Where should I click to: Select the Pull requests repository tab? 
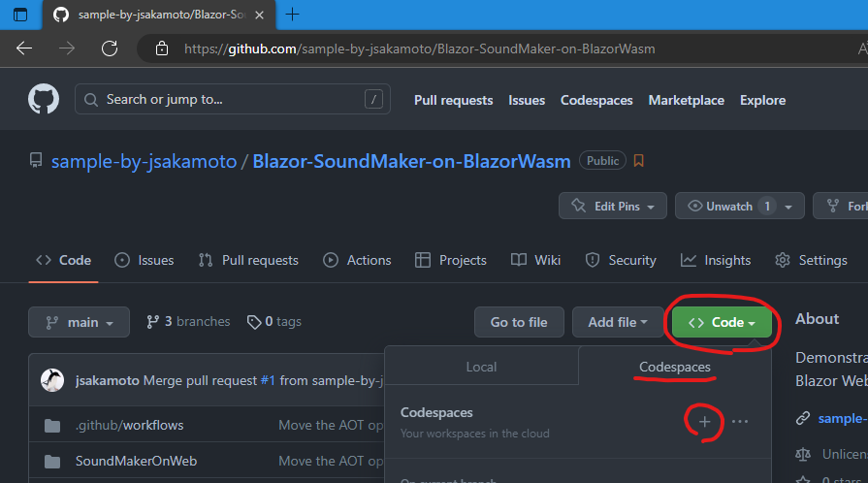click(x=248, y=260)
